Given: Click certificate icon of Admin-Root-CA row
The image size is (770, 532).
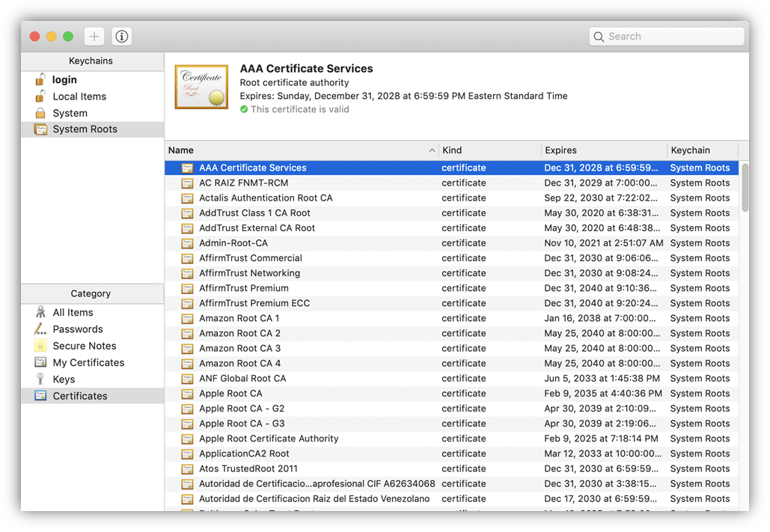Looking at the screenshot, I should (x=187, y=244).
